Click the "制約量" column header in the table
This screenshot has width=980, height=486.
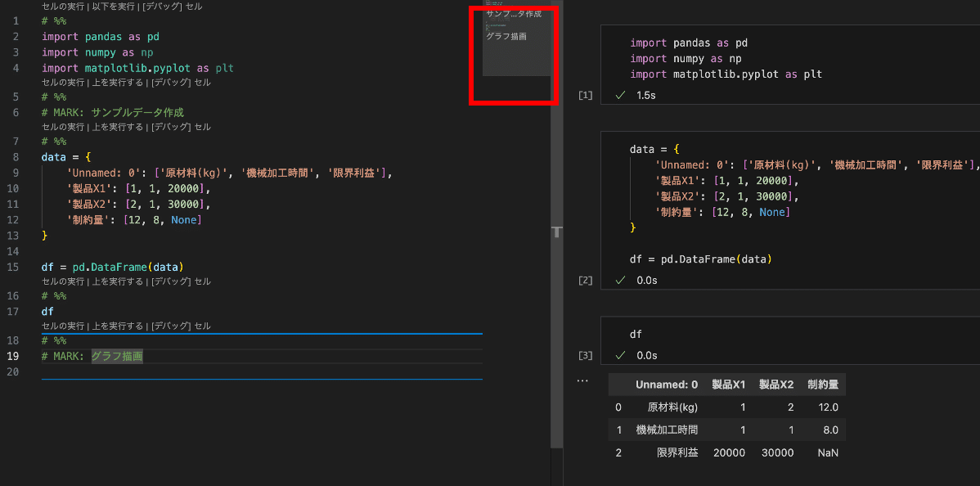point(823,384)
